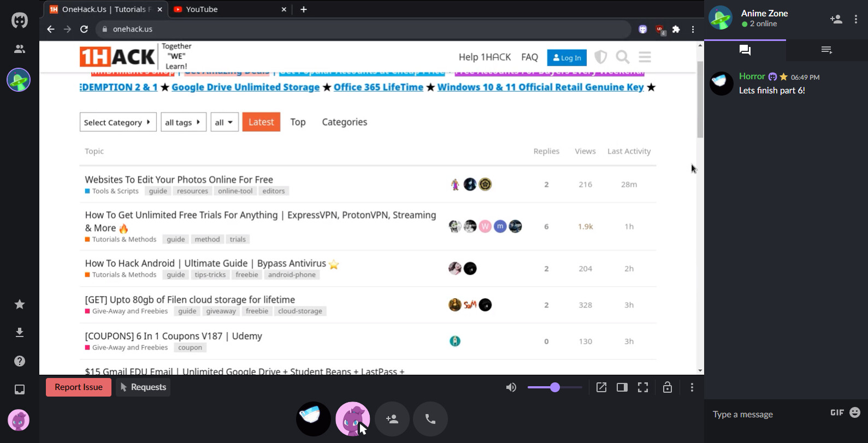The width and height of the screenshot is (868, 443).
Task: Close the YouTube browser tab
Action: [284, 9]
